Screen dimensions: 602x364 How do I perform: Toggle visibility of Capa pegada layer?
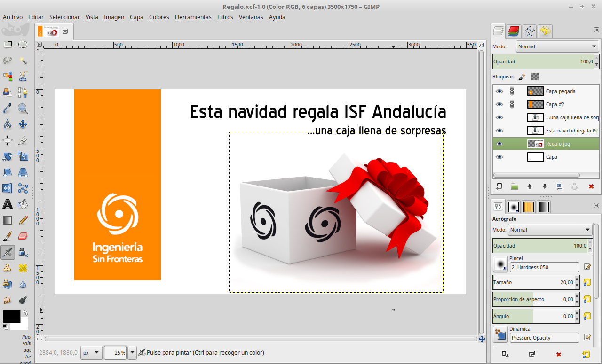(499, 91)
